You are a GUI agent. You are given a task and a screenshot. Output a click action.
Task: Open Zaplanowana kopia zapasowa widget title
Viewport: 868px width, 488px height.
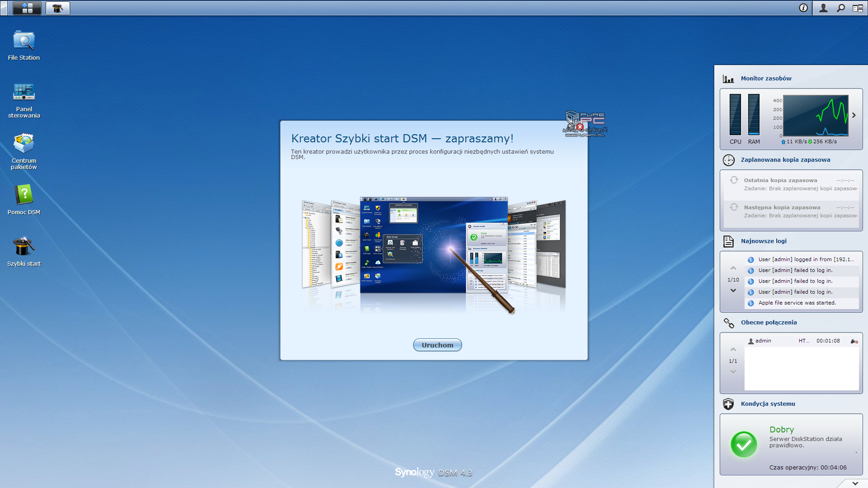pos(785,160)
